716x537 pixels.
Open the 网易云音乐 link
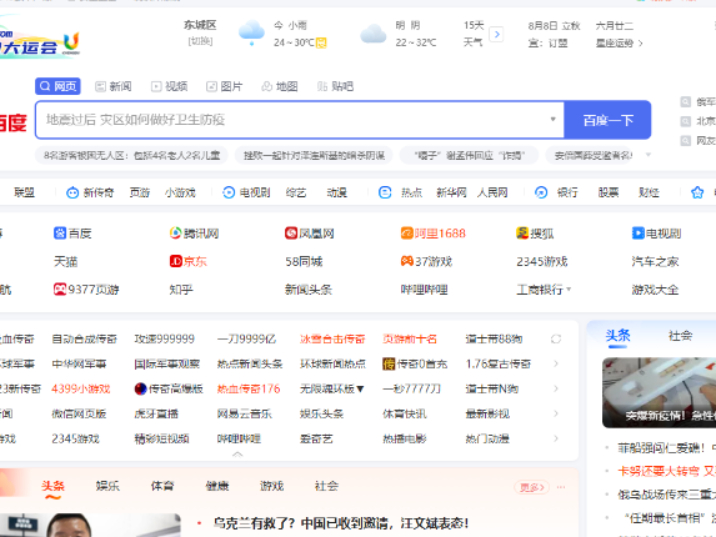tap(244, 414)
